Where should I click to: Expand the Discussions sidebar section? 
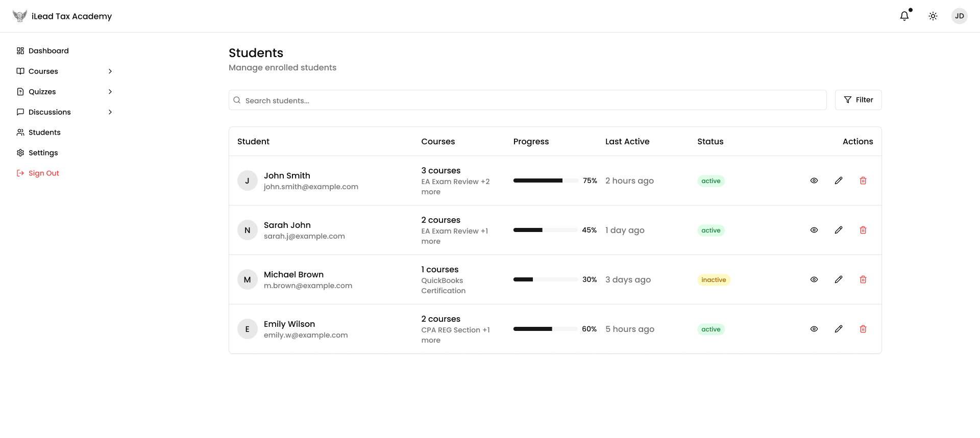coord(110,112)
